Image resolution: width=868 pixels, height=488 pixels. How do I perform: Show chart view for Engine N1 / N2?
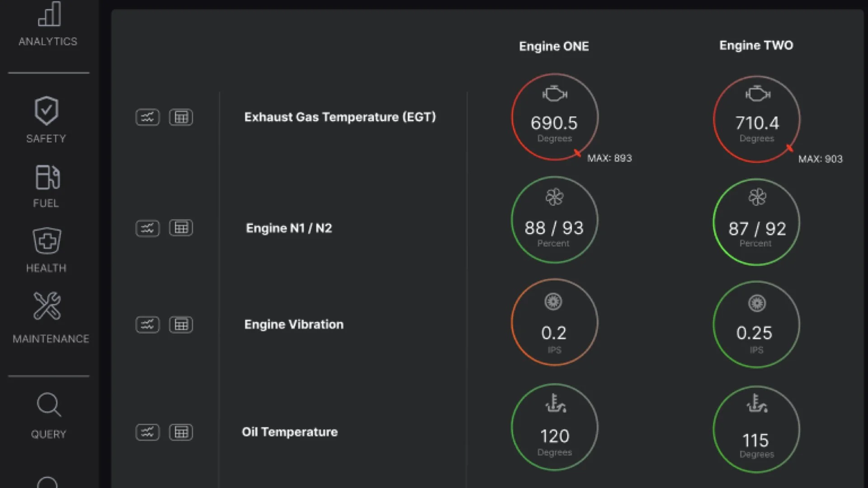pos(147,228)
